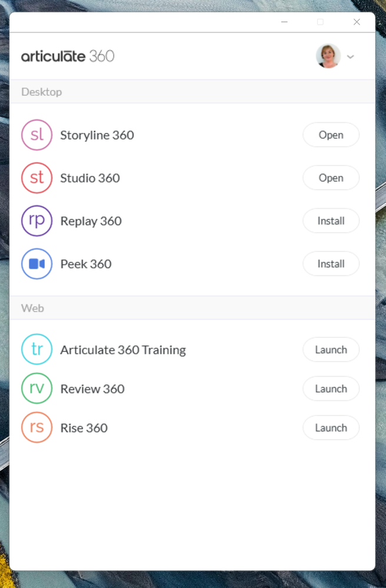386x588 pixels.
Task: Click the Studio 360 'st' icon
Action: tap(36, 178)
